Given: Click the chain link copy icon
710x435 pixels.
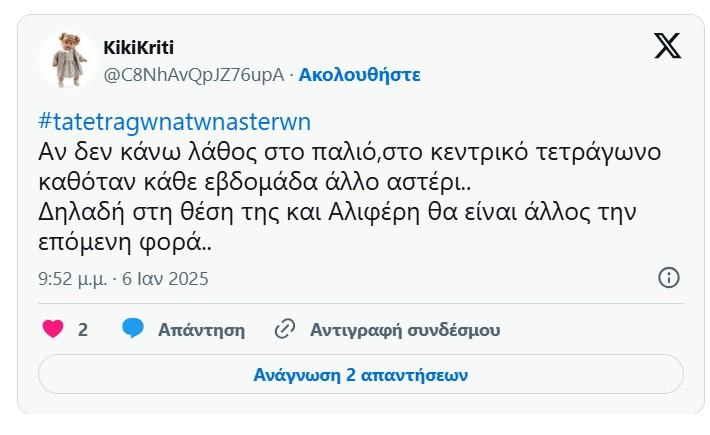Looking at the screenshot, I should (x=285, y=329).
